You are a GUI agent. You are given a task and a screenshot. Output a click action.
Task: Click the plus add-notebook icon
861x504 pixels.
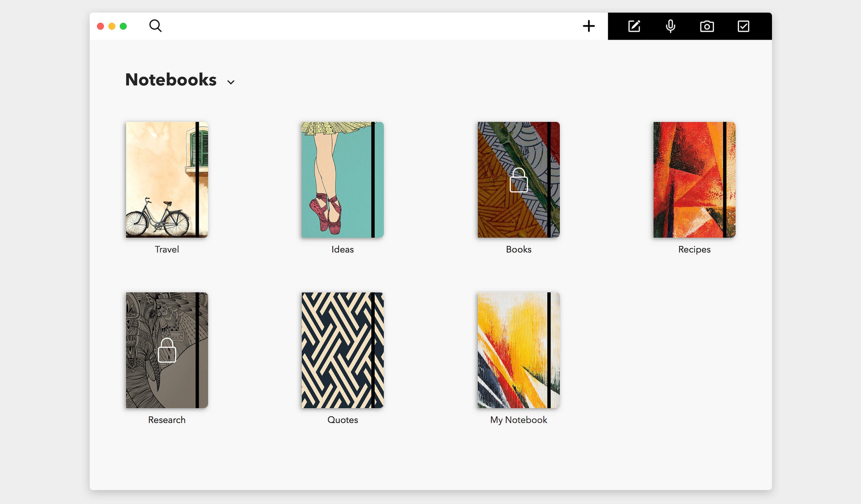(589, 26)
